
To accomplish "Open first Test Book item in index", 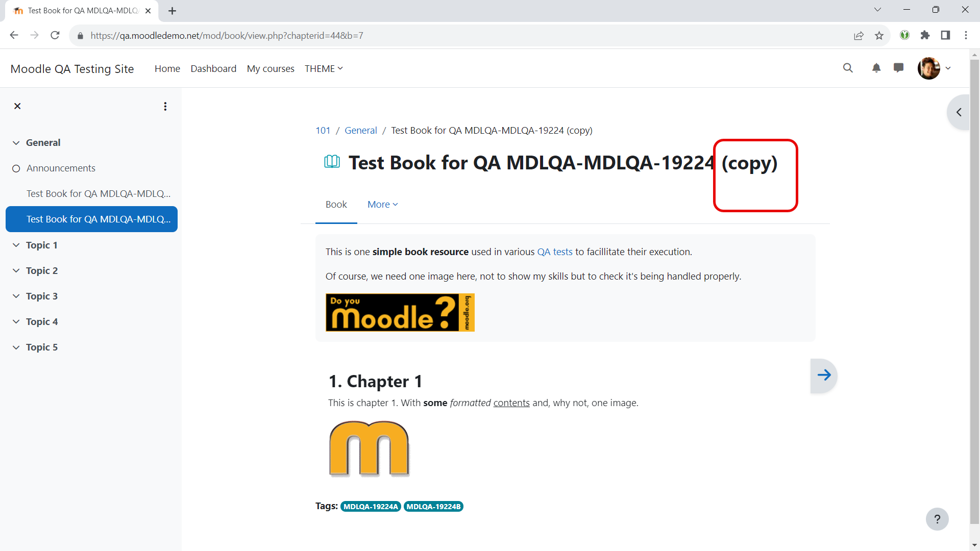I will 99,194.
